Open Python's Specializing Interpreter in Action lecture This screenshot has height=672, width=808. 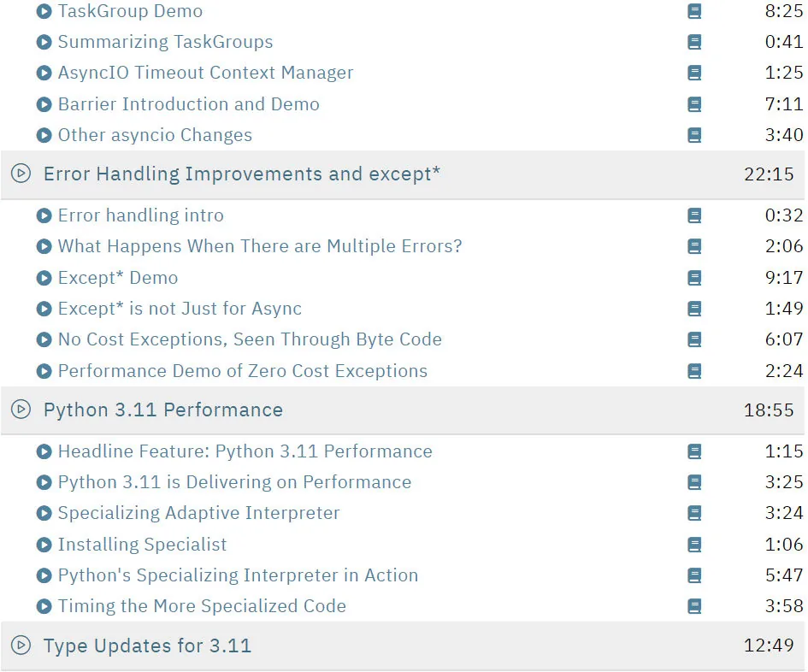(x=238, y=575)
